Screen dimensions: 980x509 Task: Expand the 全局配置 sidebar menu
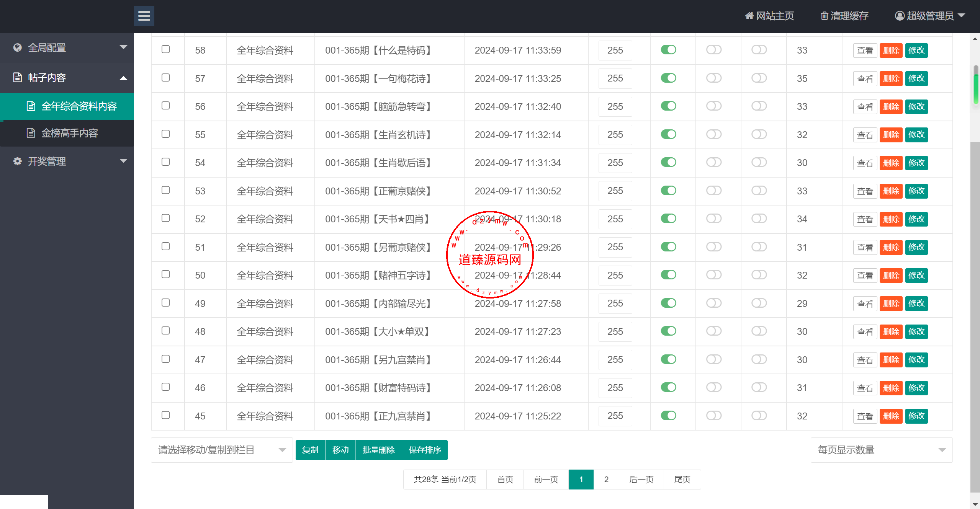(67, 47)
